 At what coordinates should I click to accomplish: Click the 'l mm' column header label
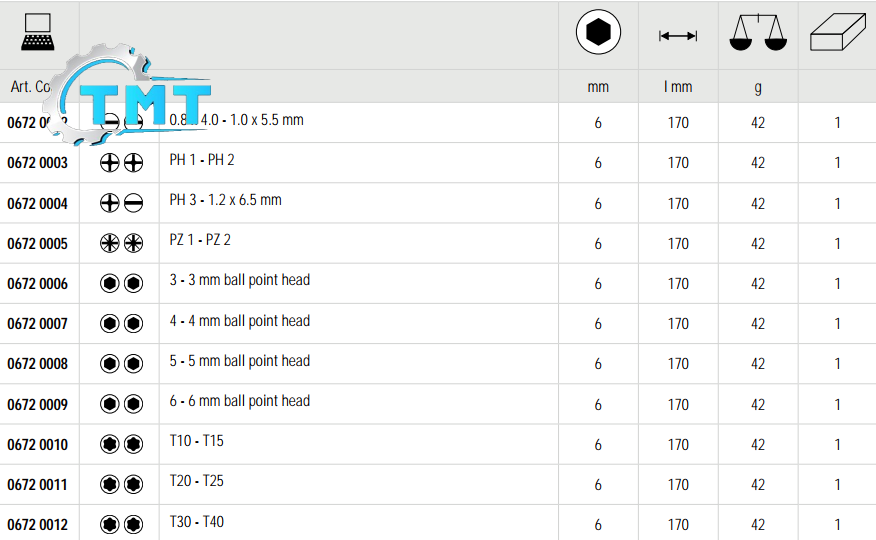[x=678, y=87]
